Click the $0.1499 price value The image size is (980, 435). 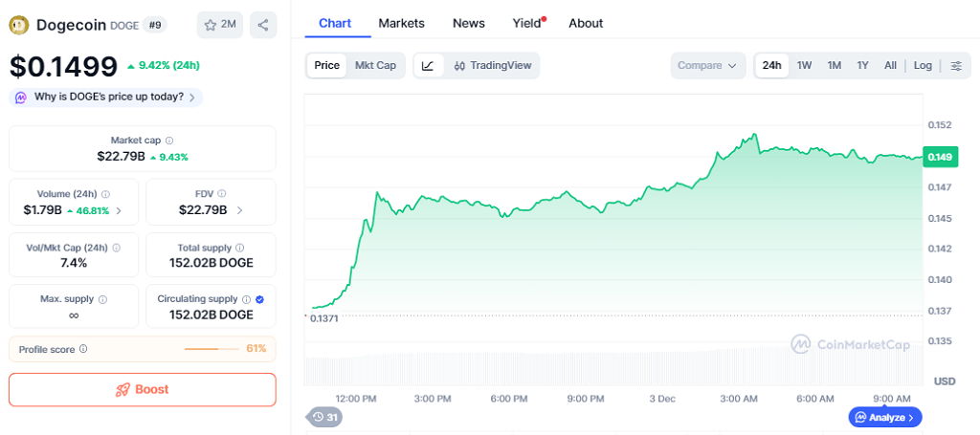[63, 66]
